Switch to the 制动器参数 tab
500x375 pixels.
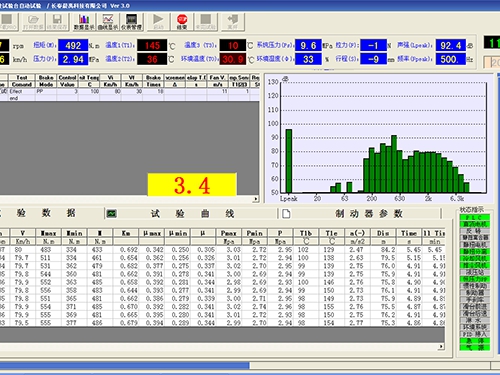[369, 214]
